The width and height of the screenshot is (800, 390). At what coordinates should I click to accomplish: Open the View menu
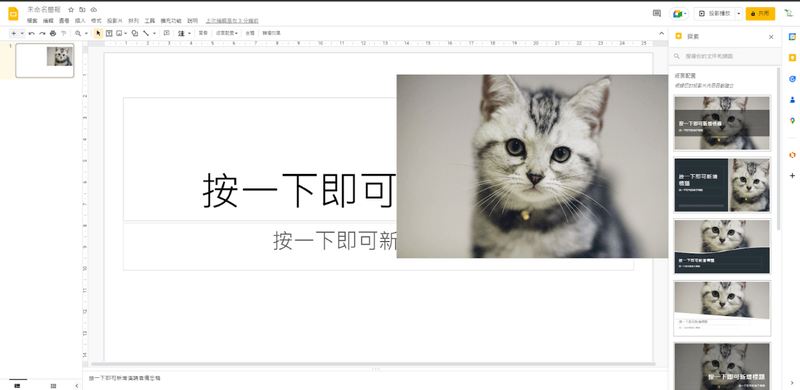pyautogui.click(x=64, y=21)
